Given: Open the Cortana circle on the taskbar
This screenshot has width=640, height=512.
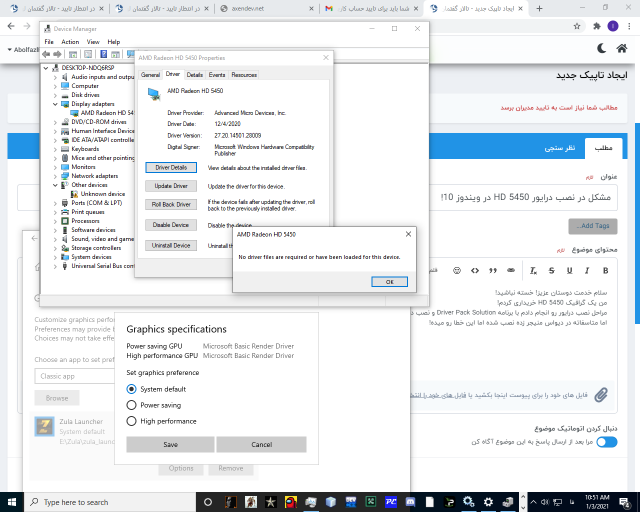Looking at the screenshot, I should [x=208, y=502].
